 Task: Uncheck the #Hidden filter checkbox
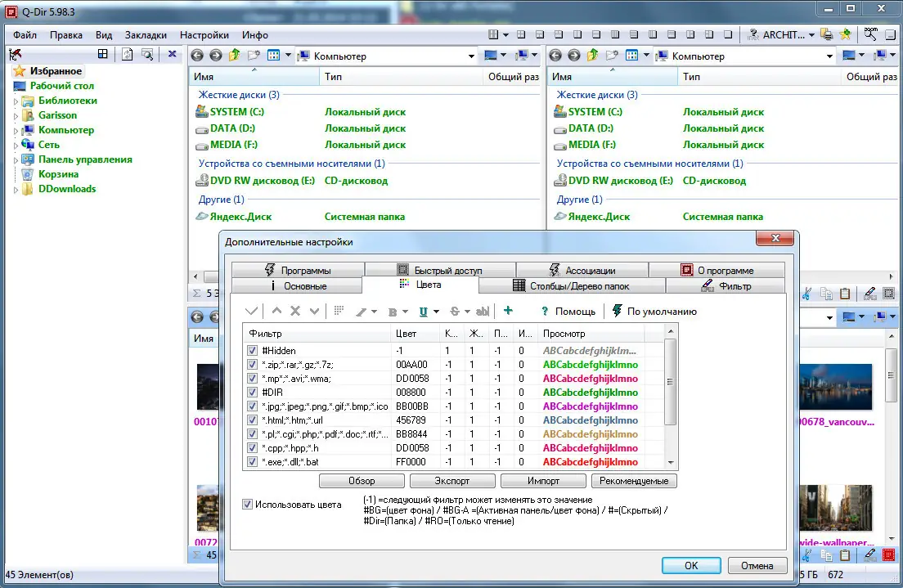(x=252, y=350)
